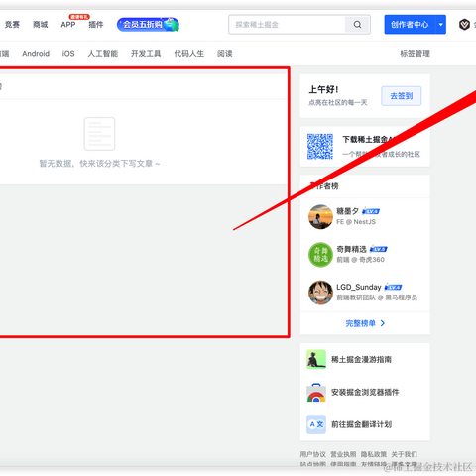Screen dimensions: 476x476
Task: Open the 竞赛 nav item
Action: [12, 25]
